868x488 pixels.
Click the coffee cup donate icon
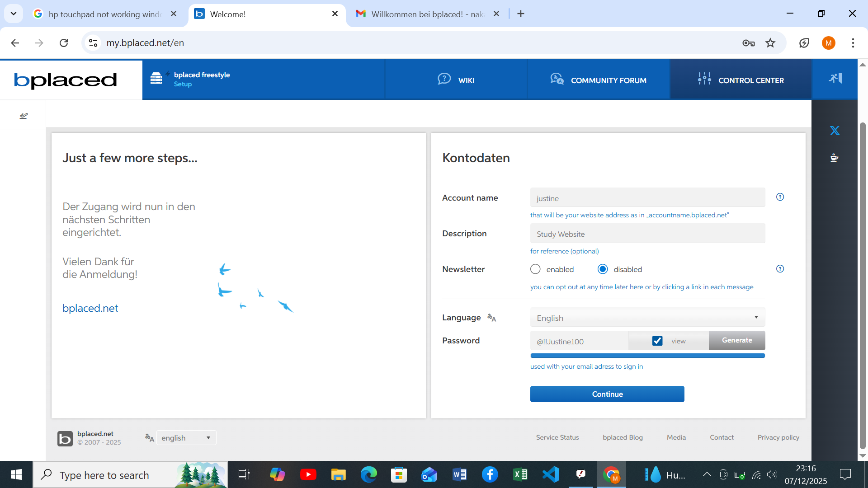coord(834,158)
